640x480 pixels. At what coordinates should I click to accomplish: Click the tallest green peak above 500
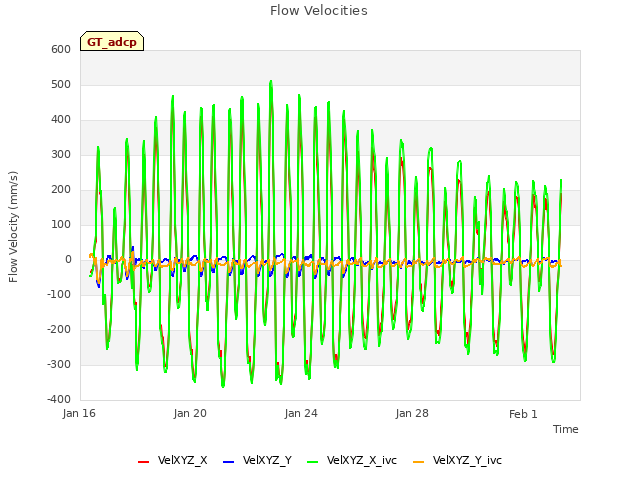click(271, 83)
